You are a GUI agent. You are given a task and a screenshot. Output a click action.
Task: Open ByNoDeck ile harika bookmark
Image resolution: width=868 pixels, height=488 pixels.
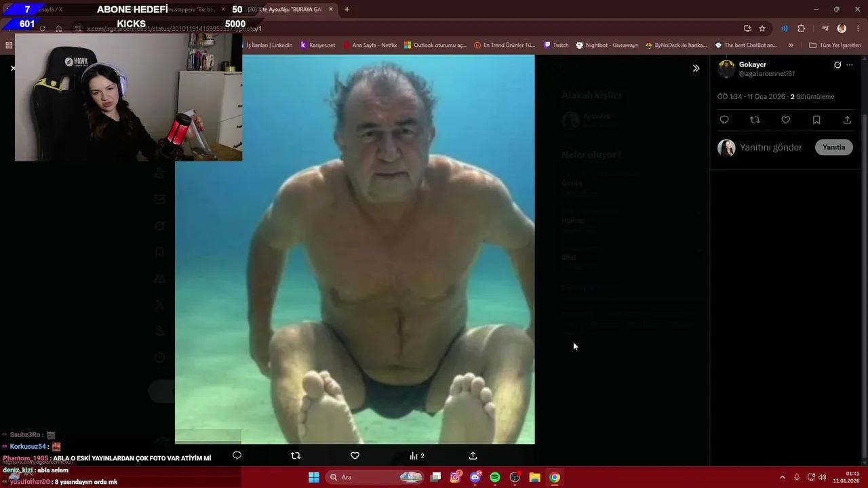point(675,45)
